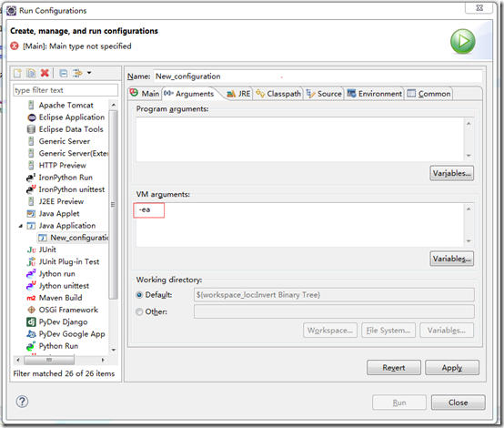Open the filter configurations dropdown arrow
Viewport: 504px width, 428px height.
(89, 73)
